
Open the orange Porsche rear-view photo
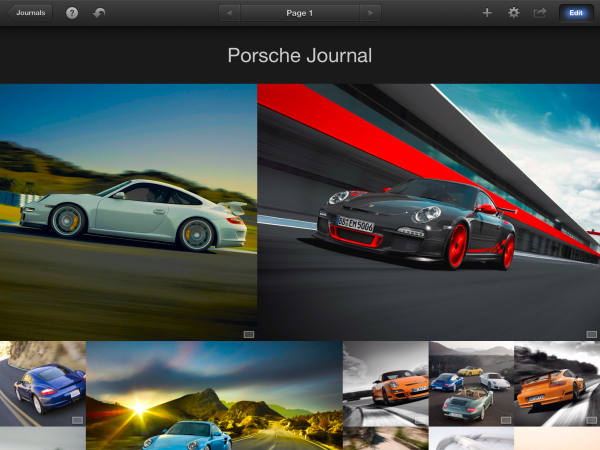[x=557, y=384]
